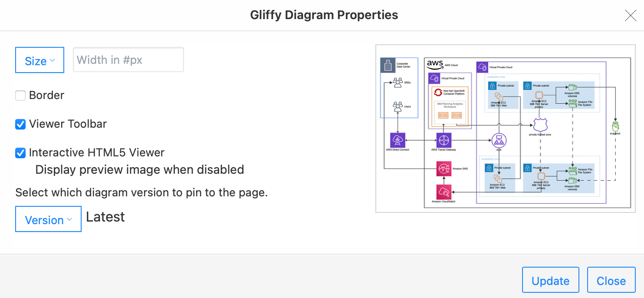This screenshot has width=644, height=298.
Task: Enable the Border checkbox
Action: [20, 95]
